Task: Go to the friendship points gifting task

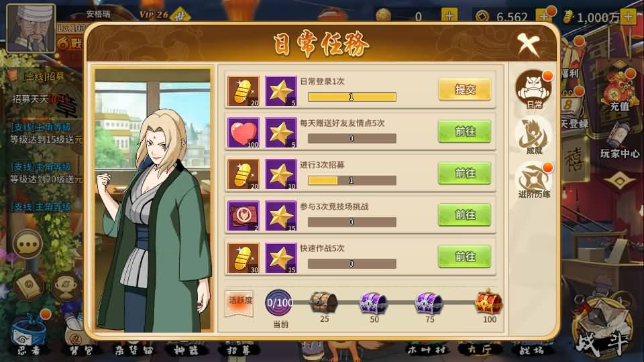Action: (464, 131)
